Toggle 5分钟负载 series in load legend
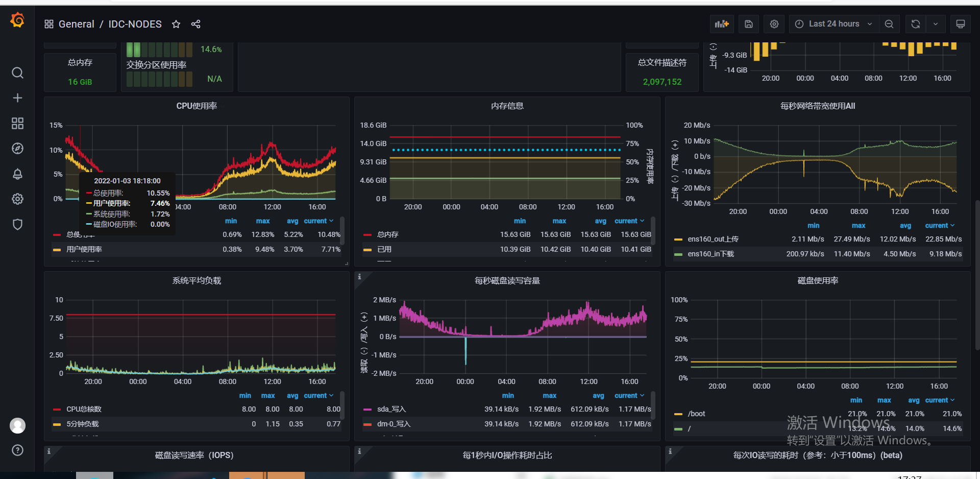 [83, 424]
